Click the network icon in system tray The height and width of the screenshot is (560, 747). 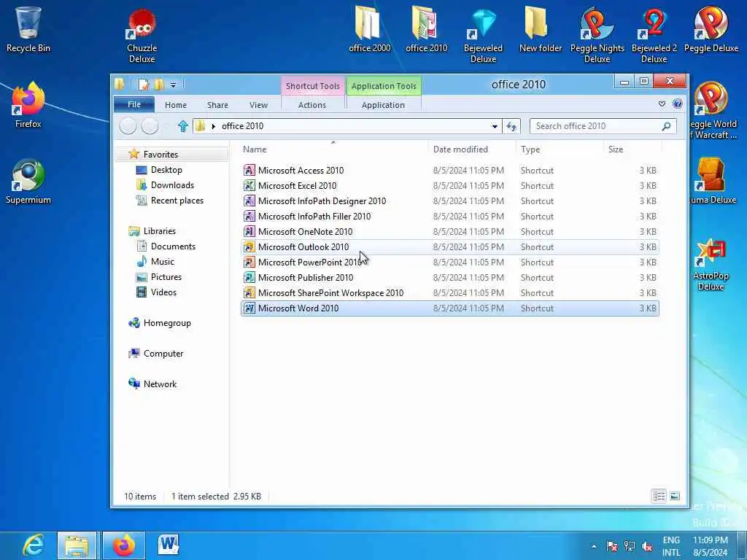[630, 546]
